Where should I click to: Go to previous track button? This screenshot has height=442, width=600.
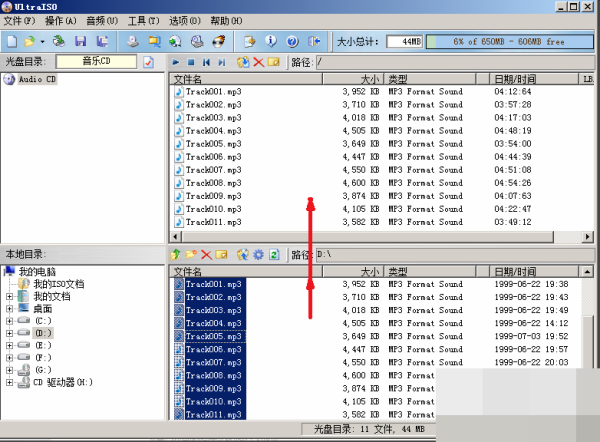(206, 62)
